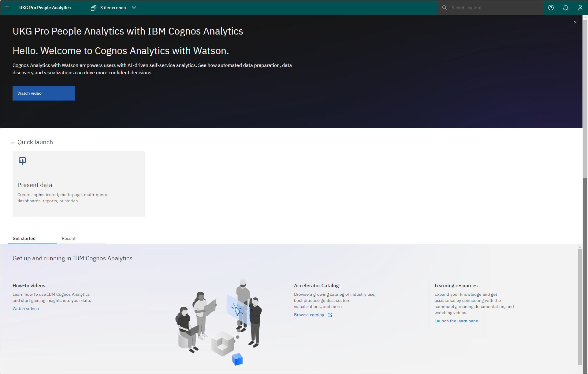Click the 3 items open label
588x374 pixels.
pos(113,8)
